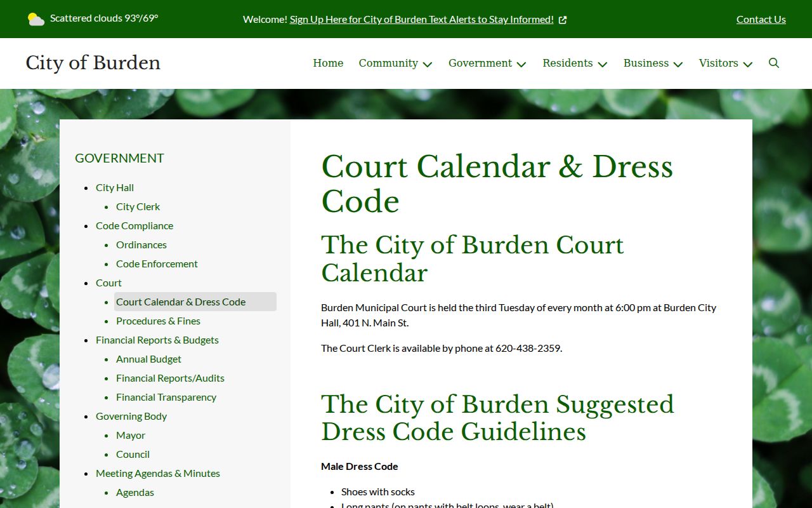Expand the Residents dropdown chevron
The image size is (812, 508).
(603, 64)
